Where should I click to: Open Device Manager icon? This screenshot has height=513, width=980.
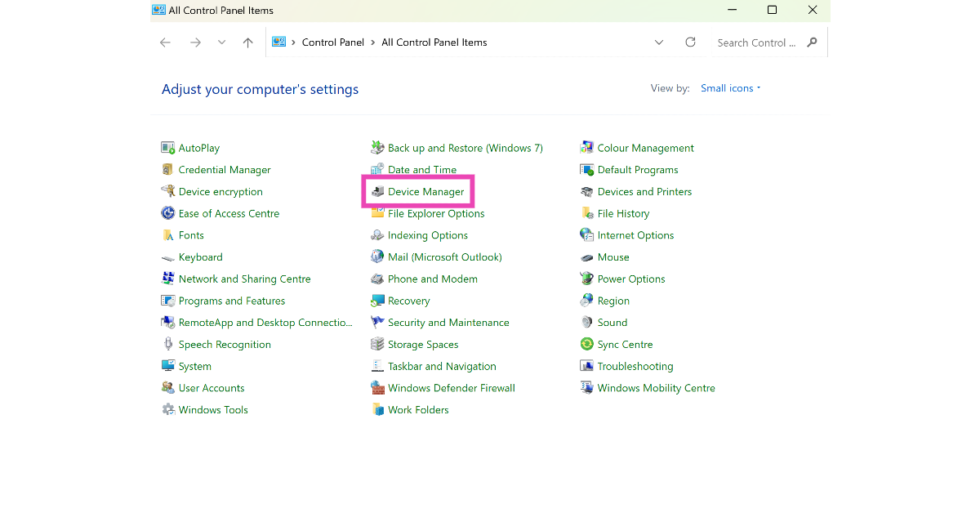click(377, 192)
